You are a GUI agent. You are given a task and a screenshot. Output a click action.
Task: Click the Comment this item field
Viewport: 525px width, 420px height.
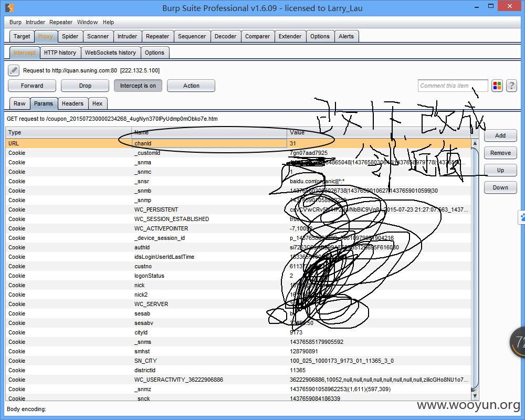453,86
